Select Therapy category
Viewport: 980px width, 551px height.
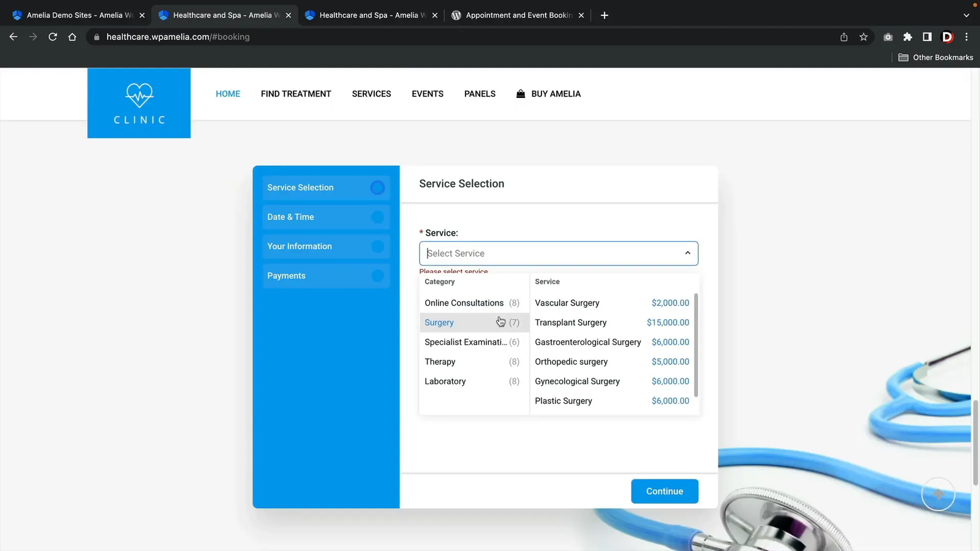pos(474,362)
